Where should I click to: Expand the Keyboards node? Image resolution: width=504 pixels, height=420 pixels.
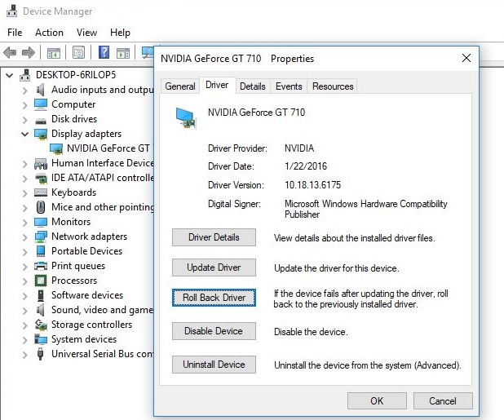[25, 193]
